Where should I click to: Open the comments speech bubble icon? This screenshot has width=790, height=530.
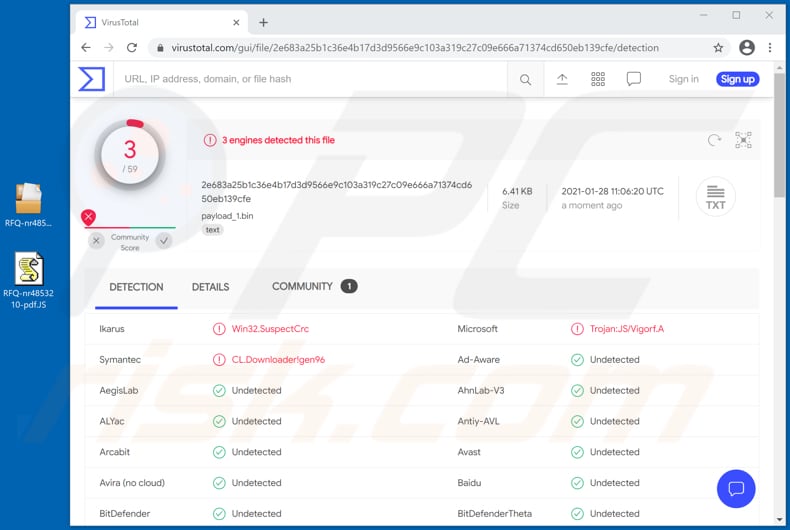633,79
